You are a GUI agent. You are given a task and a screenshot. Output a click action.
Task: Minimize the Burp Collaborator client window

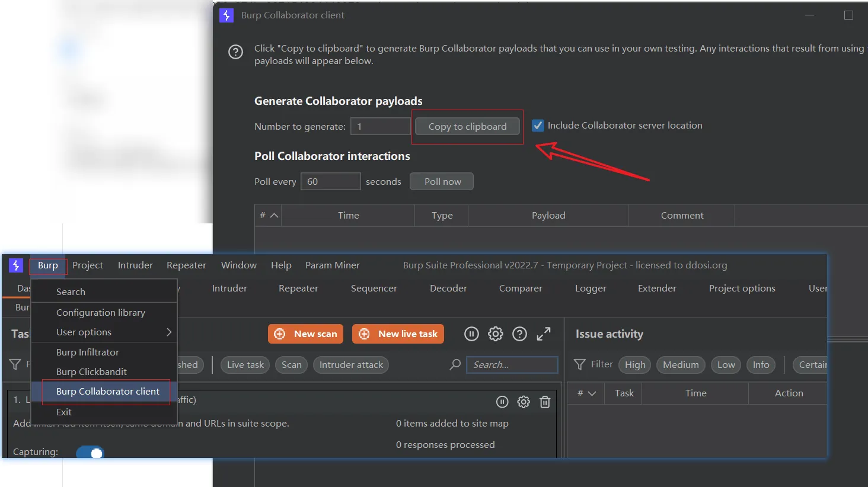[x=810, y=15]
